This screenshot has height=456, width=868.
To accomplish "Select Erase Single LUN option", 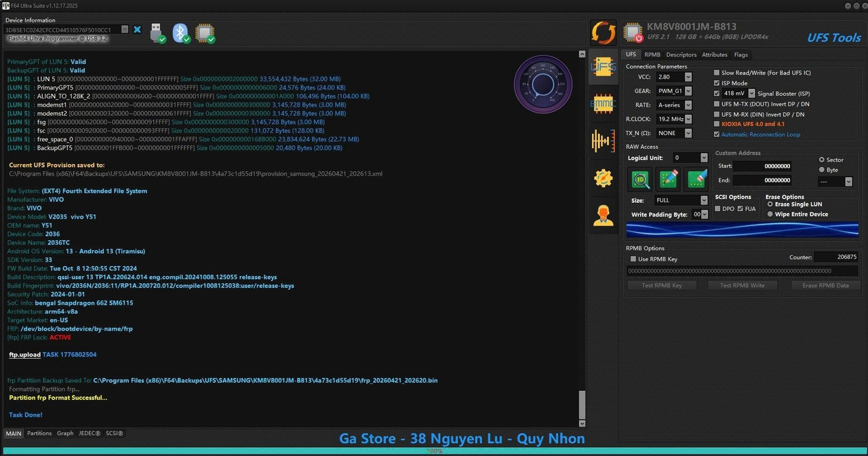I will [770, 204].
